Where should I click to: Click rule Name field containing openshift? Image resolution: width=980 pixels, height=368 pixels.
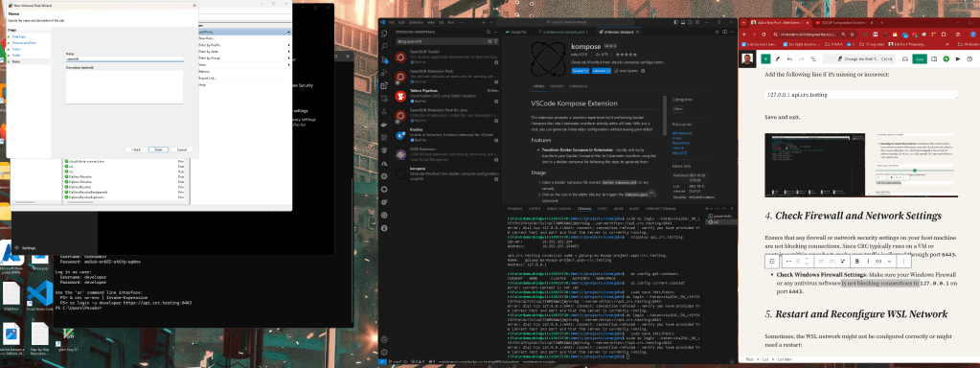[x=125, y=59]
